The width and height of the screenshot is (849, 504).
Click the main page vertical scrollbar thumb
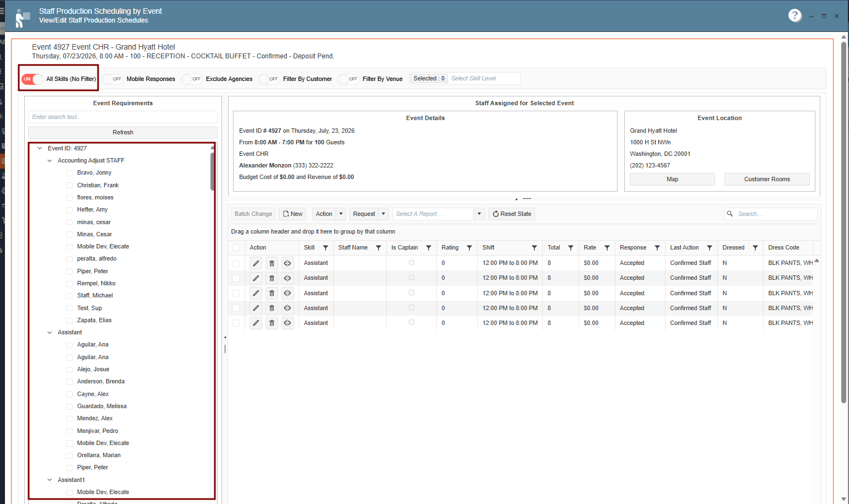click(x=843, y=223)
